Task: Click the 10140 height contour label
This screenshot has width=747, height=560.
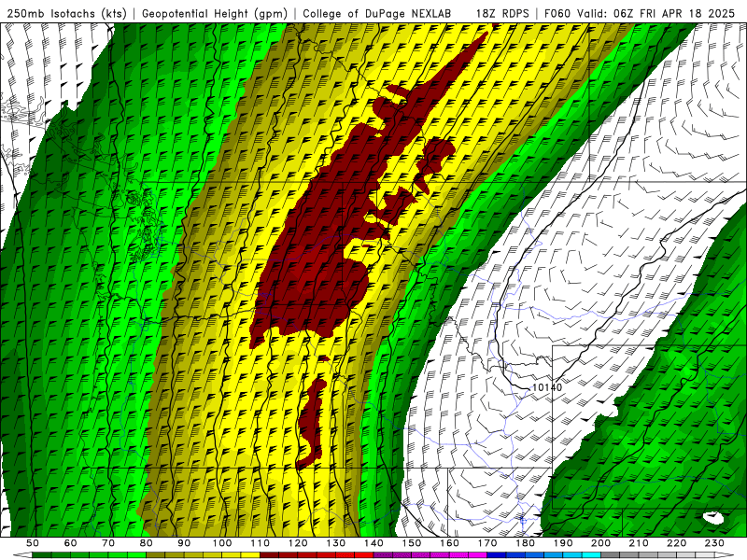Action: click(x=547, y=387)
